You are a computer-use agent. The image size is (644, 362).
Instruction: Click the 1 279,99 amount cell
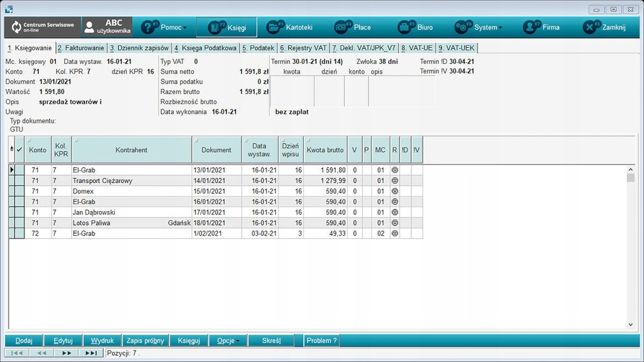point(325,180)
